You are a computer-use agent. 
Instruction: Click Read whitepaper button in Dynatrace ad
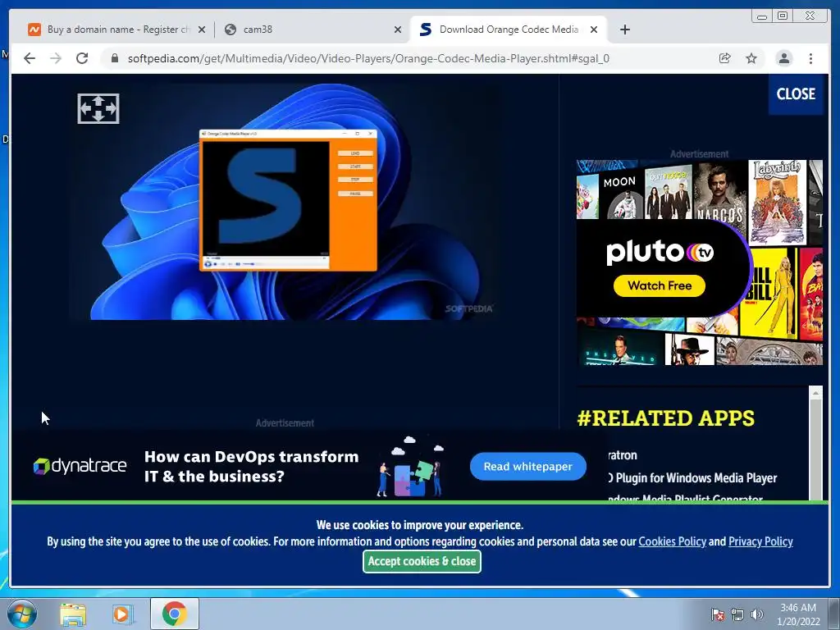[x=527, y=467]
